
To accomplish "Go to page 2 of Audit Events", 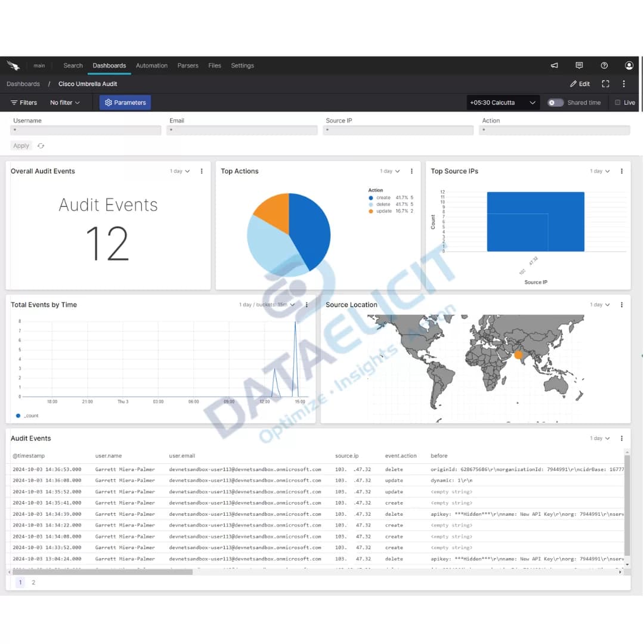I will click(x=33, y=583).
